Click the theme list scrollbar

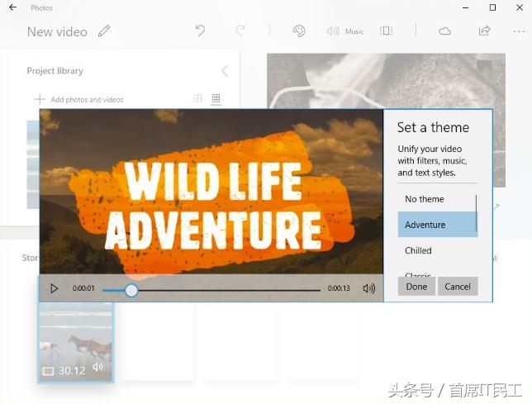477,213
